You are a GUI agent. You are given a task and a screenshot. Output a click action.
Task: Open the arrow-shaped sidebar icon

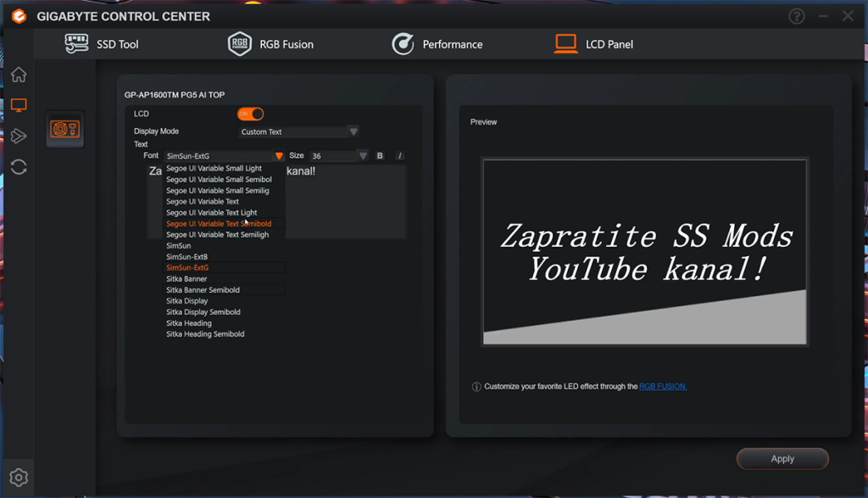pyautogui.click(x=19, y=137)
